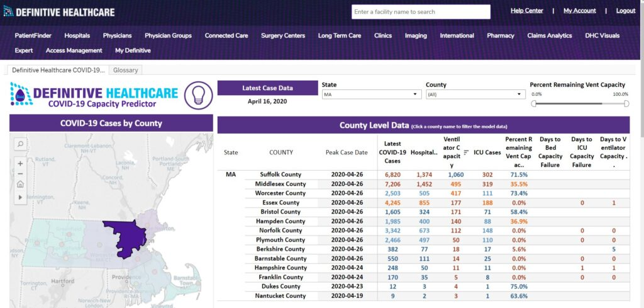Filter by Suffolk County
This screenshot has width=644, height=308.
(280, 174)
